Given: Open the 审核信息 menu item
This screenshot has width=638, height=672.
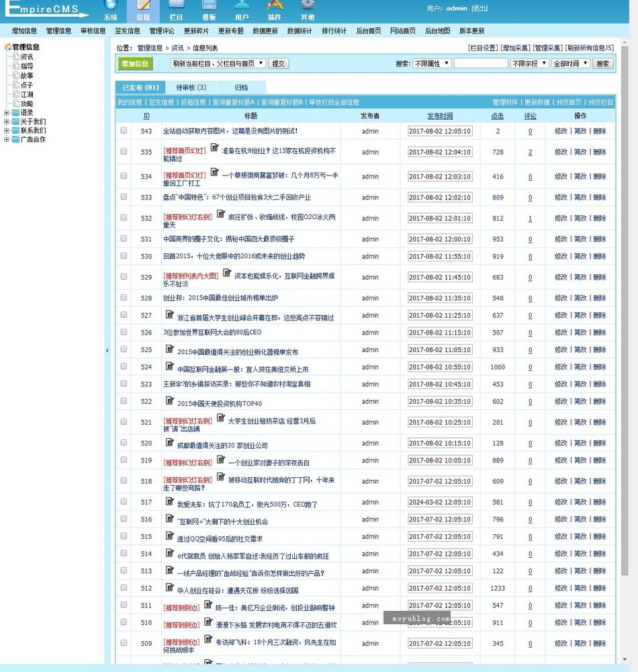Looking at the screenshot, I should tap(93, 31).
